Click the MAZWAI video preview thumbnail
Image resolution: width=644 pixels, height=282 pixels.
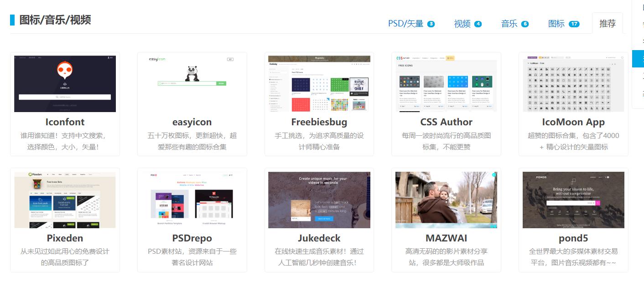tap(446, 200)
